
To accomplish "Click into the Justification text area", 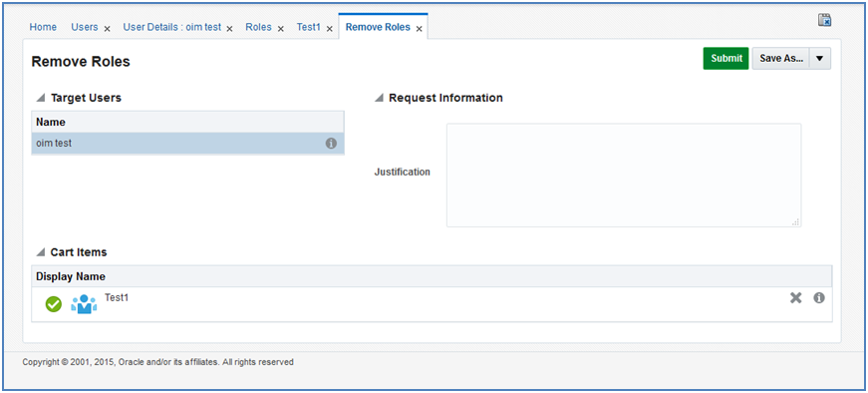I will 624,176.
